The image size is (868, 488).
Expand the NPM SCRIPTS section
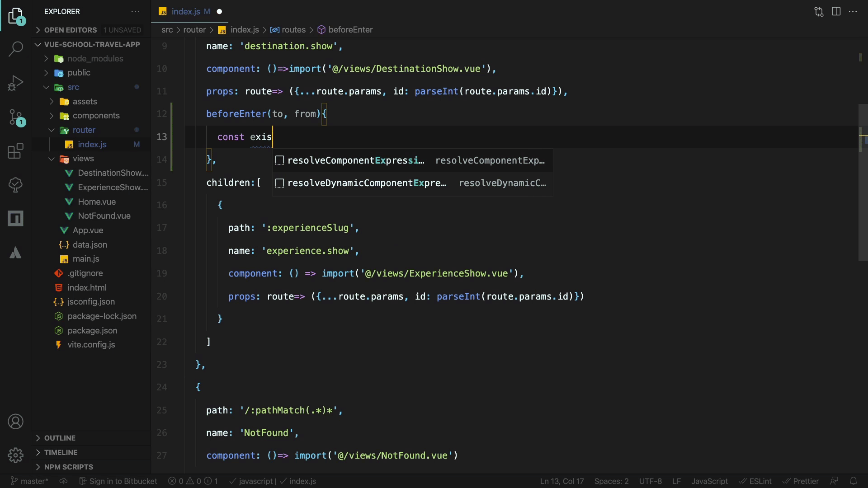68,467
